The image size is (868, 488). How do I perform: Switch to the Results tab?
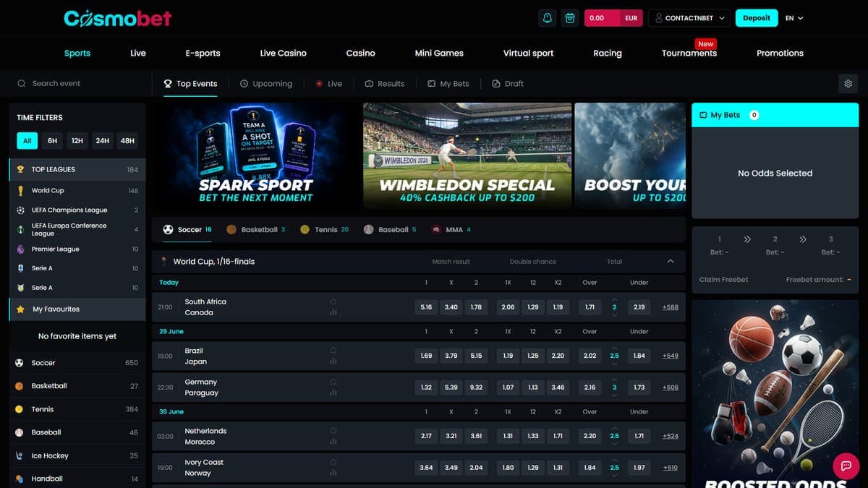coord(385,84)
